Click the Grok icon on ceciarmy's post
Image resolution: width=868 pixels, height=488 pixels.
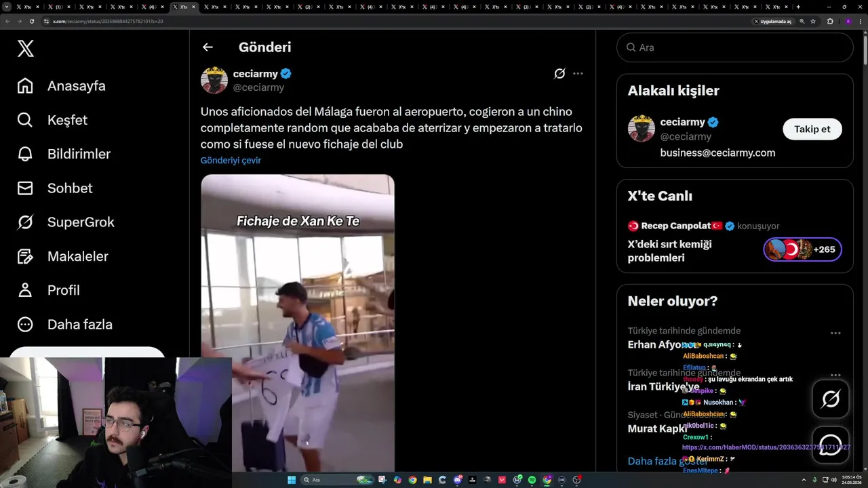coord(559,73)
